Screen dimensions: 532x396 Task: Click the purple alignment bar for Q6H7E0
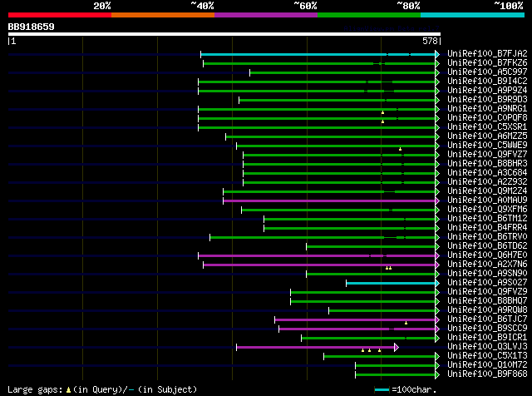coord(317,255)
